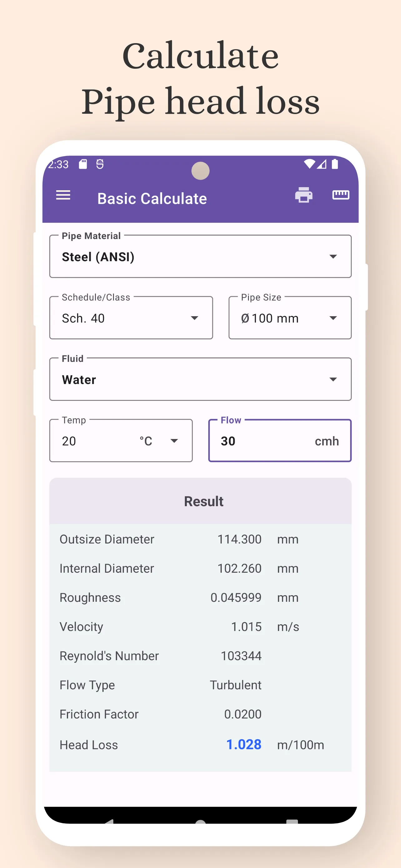The image size is (401, 868).
Task: Tap the Wi-Fi signal status icon
Action: pos(309,164)
